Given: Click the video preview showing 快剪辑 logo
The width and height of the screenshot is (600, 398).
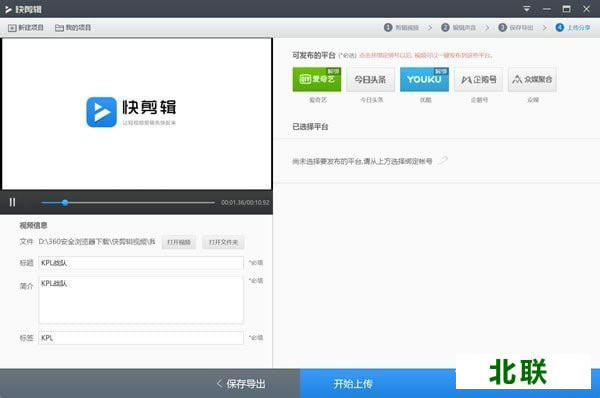Looking at the screenshot, I should tap(137, 114).
